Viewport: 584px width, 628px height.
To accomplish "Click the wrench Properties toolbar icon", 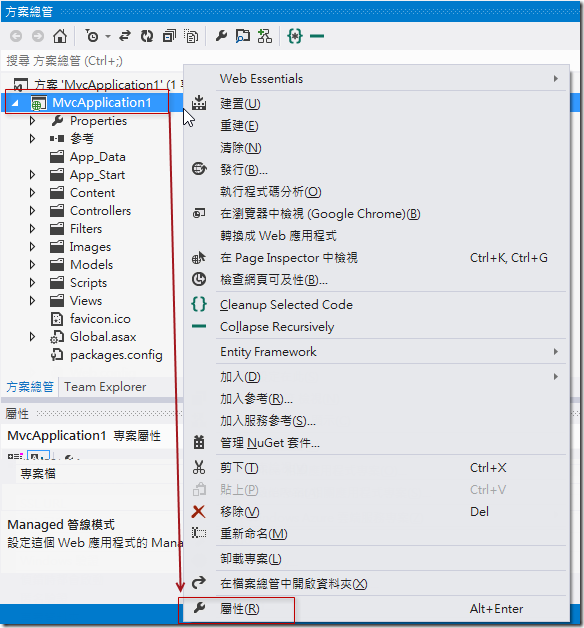I will point(222,36).
